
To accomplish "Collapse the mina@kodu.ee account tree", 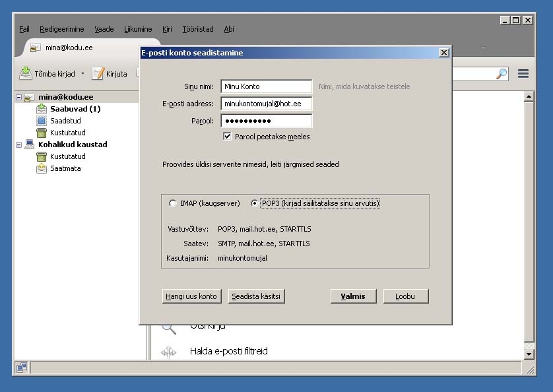I will (18, 97).
